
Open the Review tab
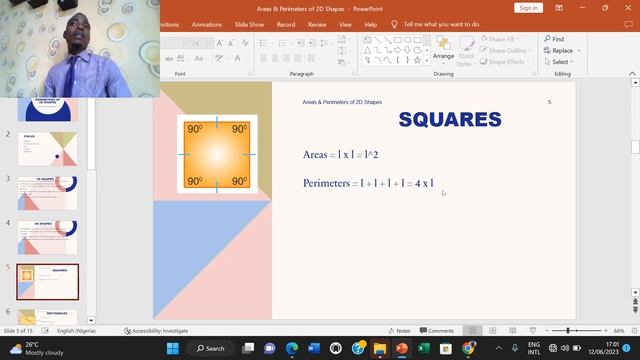click(x=317, y=24)
